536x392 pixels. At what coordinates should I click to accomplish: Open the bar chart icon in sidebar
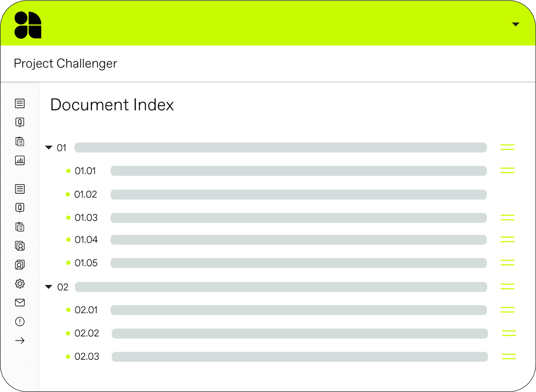pyautogui.click(x=20, y=160)
